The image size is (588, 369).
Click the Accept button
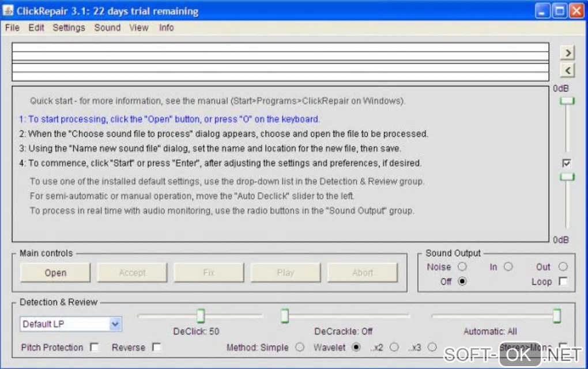tap(132, 273)
